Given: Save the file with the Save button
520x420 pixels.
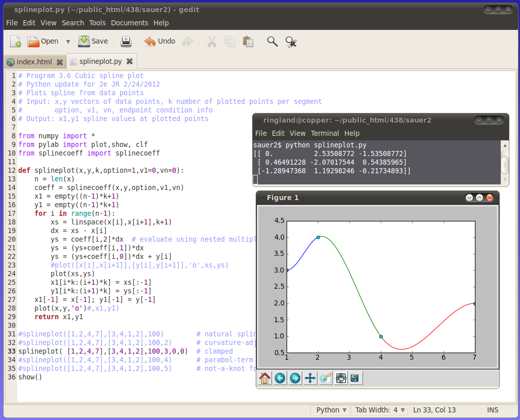Looking at the screenshot, I should [x=93, y=41].
